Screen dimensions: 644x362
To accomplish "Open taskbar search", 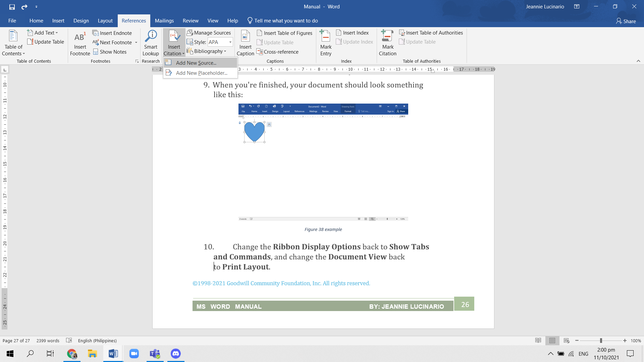I will click(x=30, y=354).
